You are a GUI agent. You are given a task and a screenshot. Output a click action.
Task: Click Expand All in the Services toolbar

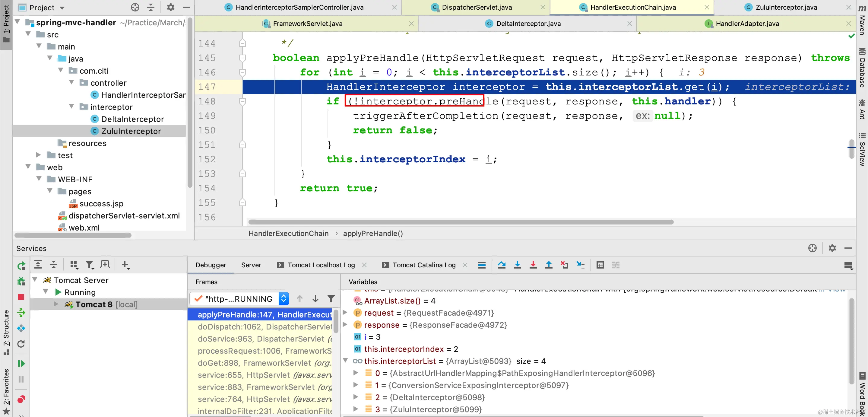tap(38, 265)
